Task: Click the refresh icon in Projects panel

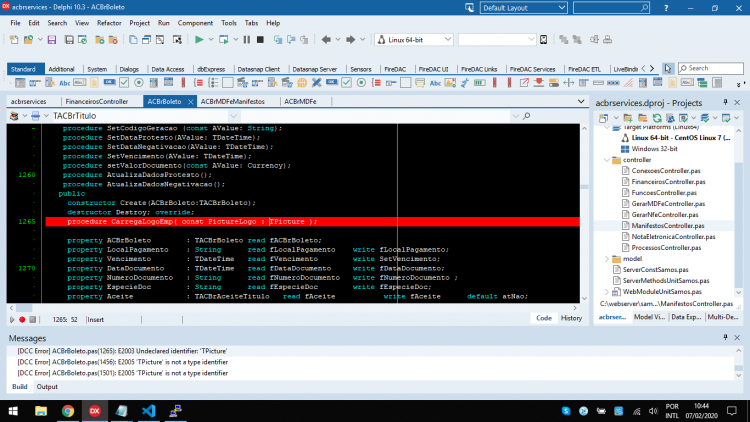Action: [x=657, y=118]
